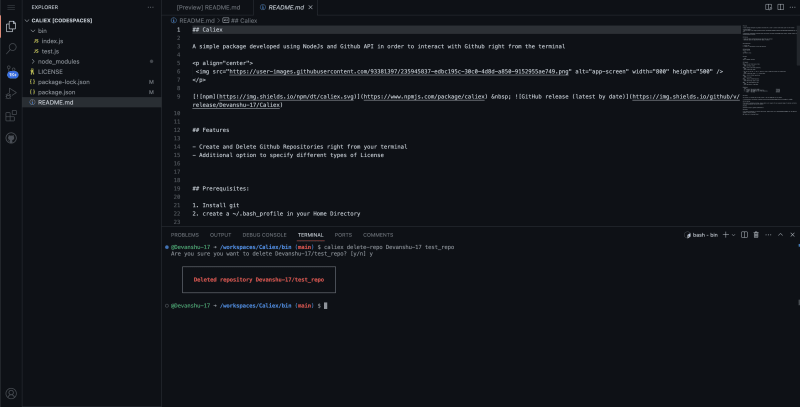Switch to the COMMENTS panel tab

378,235
